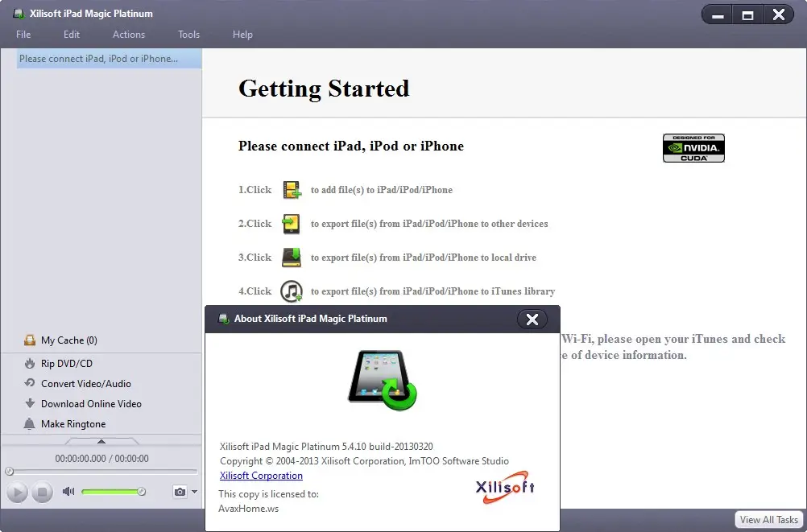
Task: Click the app icon in the main title bar
Action: pos(19,14)
